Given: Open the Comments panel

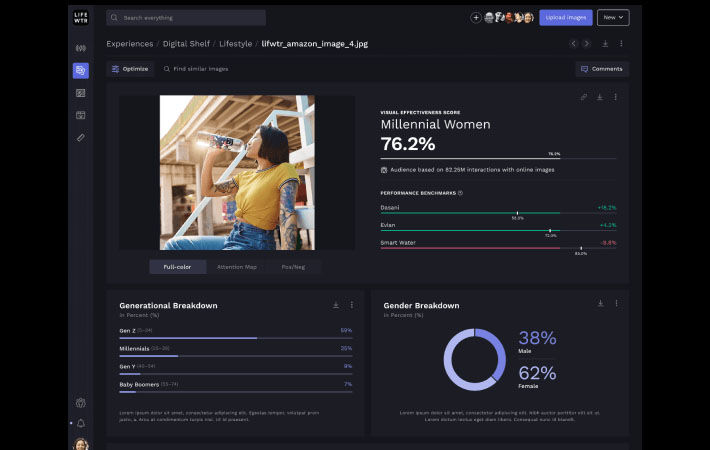Looking at the screenshot, I should tap(602, 69).
